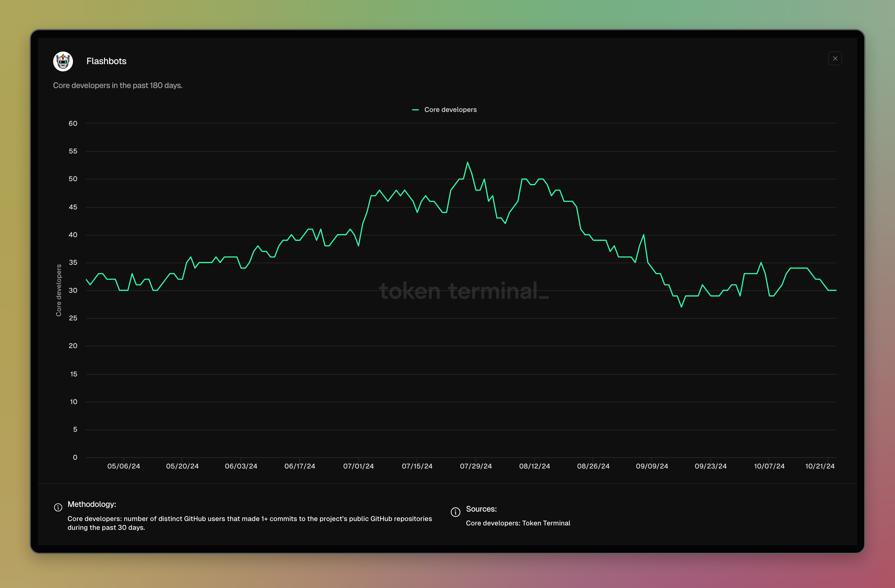Click the Methodology info icon
Screen dimensions: 895x588
pos(58,507)
